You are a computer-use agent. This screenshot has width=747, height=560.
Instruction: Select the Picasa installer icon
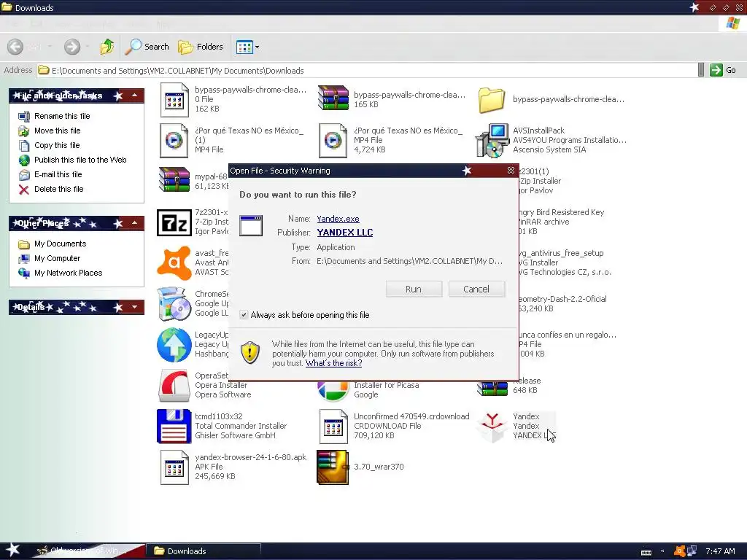click(x=333, y=391)
